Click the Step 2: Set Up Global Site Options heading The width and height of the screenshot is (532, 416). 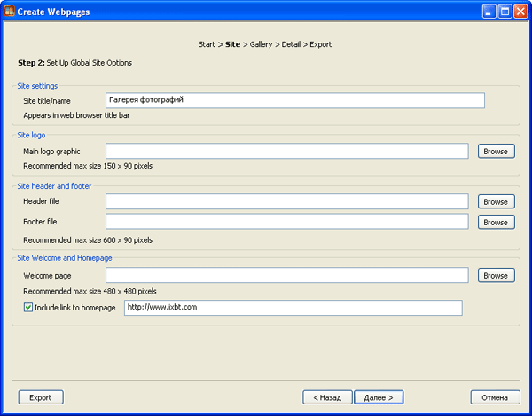(75, 63)
